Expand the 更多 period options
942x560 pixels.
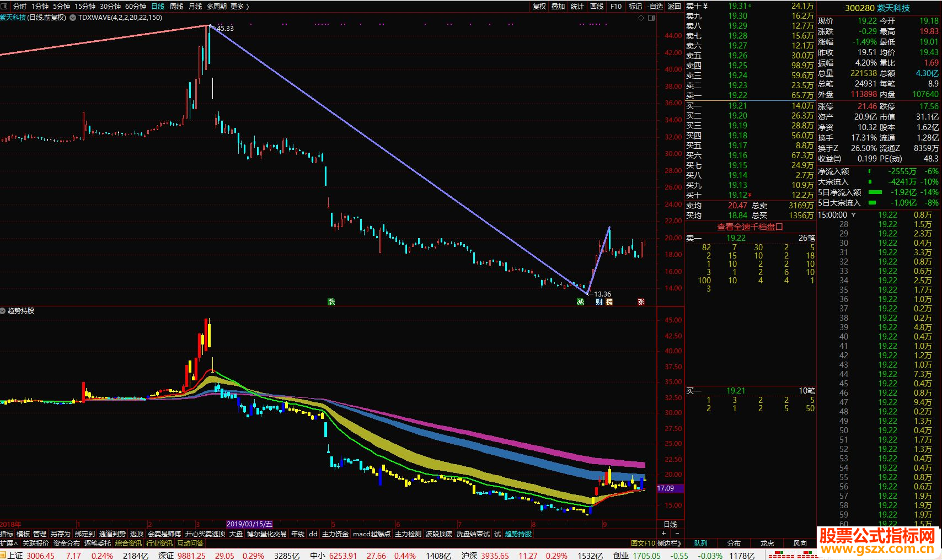coord(240,7)
